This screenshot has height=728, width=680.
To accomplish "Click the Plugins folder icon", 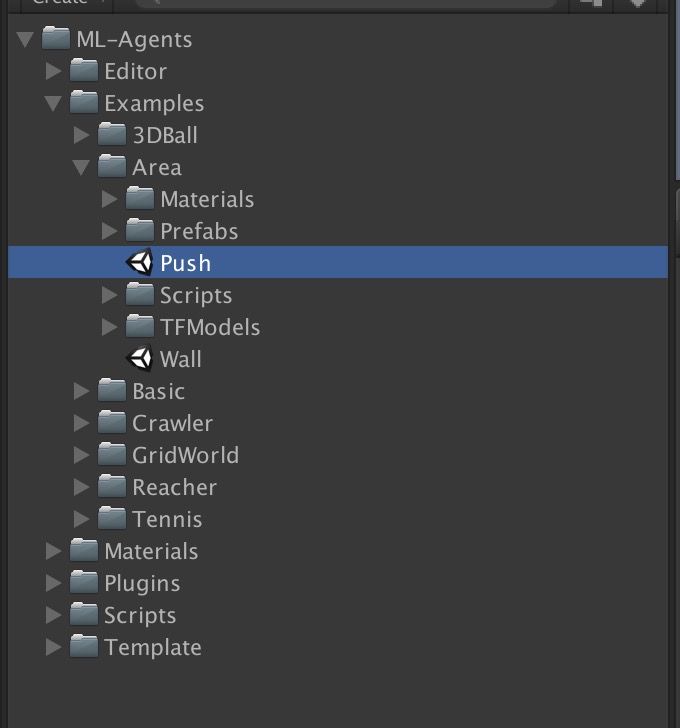I will tap(84, 583).
